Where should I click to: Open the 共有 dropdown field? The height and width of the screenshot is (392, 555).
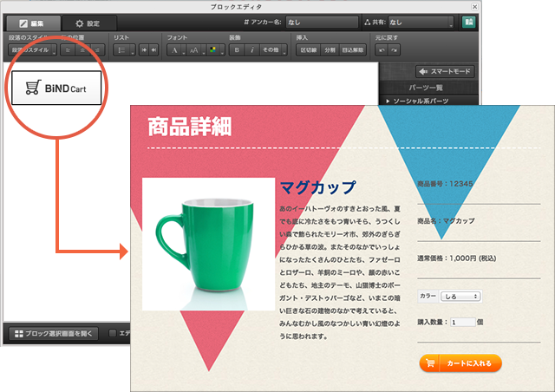(420, 22)
